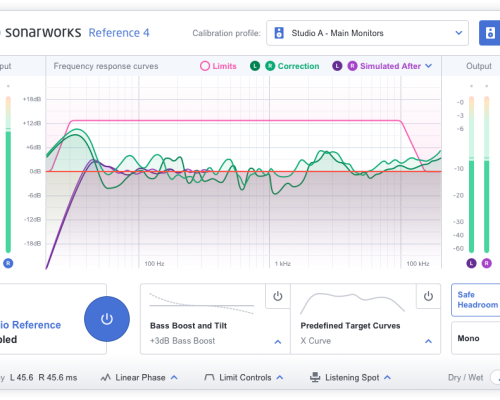This screenshot has height=400, width=500.
Task: Click the input level meter
Action: 8,174
